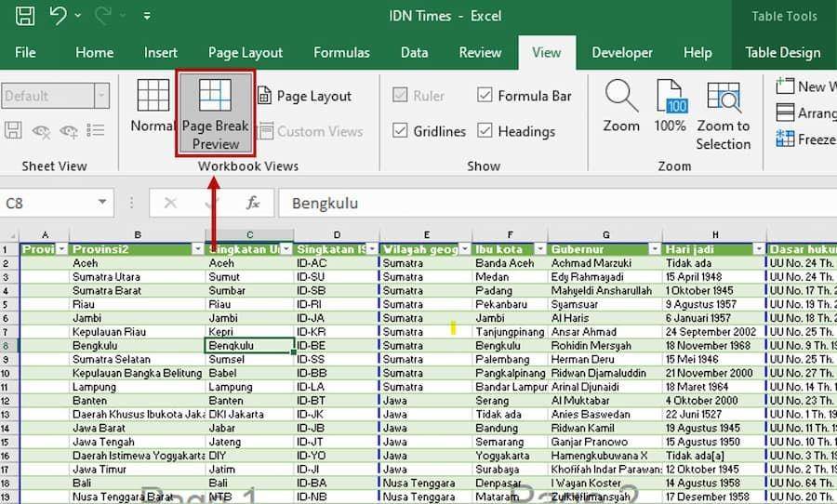Open filter dropdown for Hari jadi column

tap(759, 249)
